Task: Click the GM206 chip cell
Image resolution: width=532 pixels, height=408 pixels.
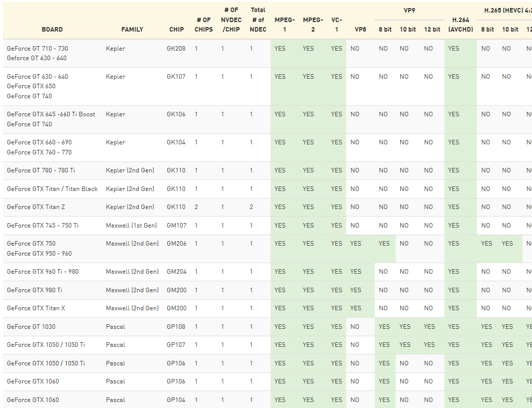Action: pos(176,244)
